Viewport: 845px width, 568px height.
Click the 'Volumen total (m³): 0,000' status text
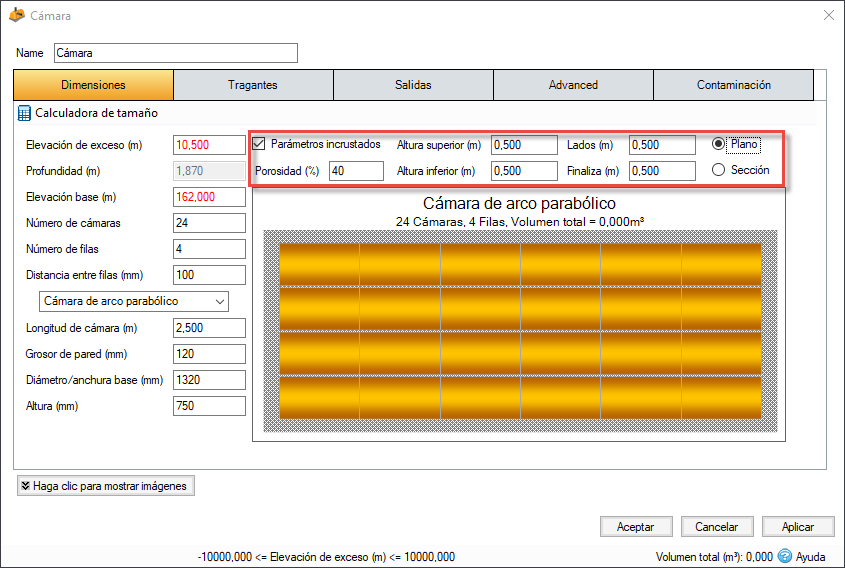(x=714, y=557)
